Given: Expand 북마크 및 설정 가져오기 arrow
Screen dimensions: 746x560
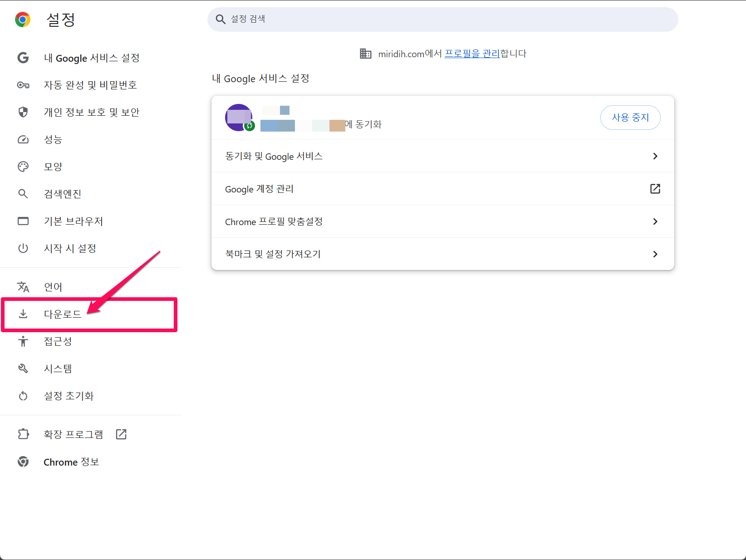Looking at the screenshot, I should (655, 254).
